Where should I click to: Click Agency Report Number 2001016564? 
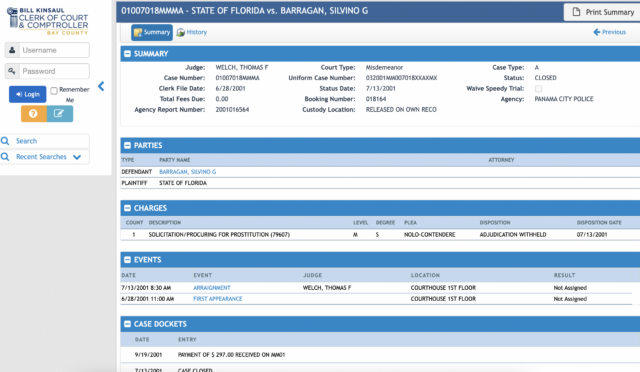point(232,110)
